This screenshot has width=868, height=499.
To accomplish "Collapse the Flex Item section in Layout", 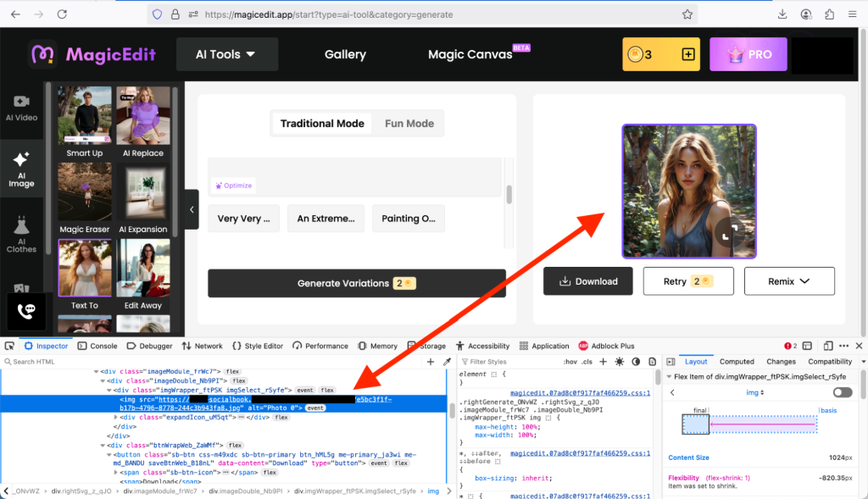I will coord(668,376).
